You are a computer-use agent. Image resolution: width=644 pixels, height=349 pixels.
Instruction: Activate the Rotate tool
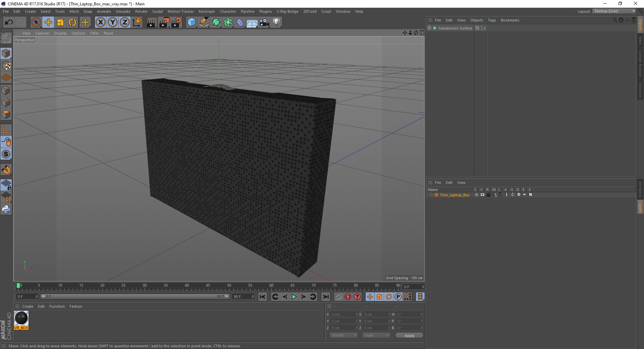click(x=72, y=22)
